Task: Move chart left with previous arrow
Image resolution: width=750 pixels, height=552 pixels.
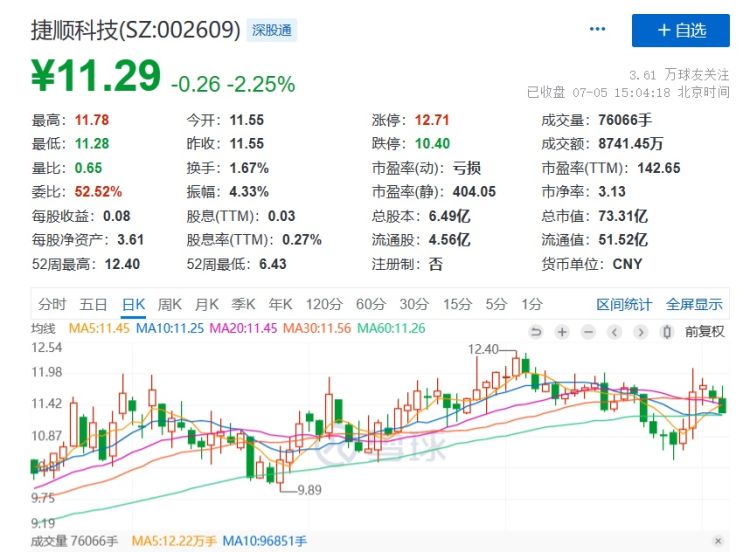Action: coord(615,331)
